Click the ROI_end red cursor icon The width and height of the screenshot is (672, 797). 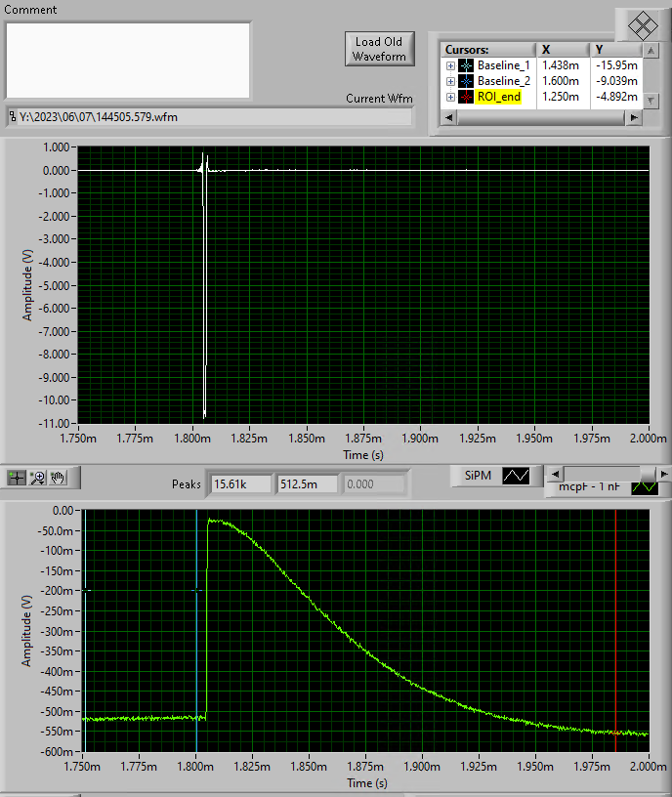[466, 97]
